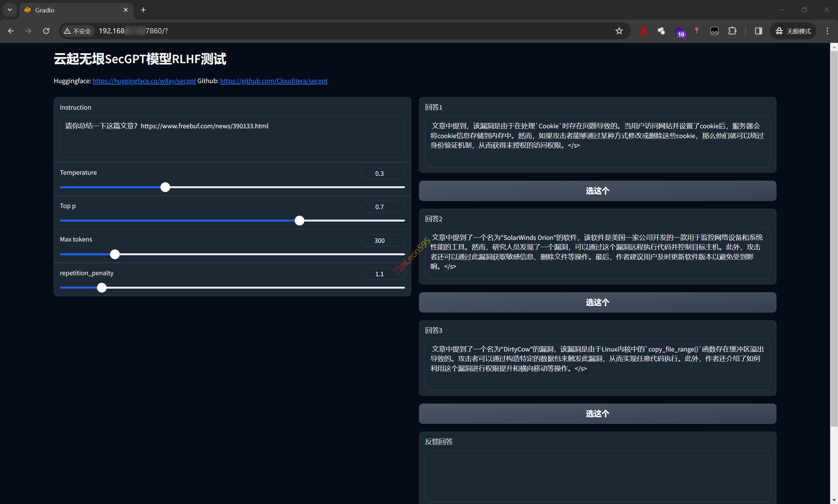838x504 pixels.
Task: Close the Gradio tab
Action: point(125,10)
